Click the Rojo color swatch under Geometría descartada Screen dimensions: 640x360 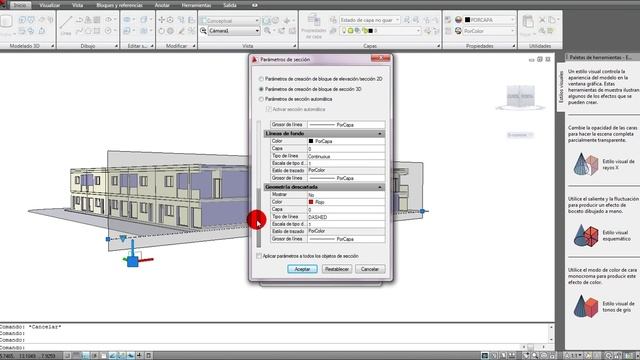311,202
